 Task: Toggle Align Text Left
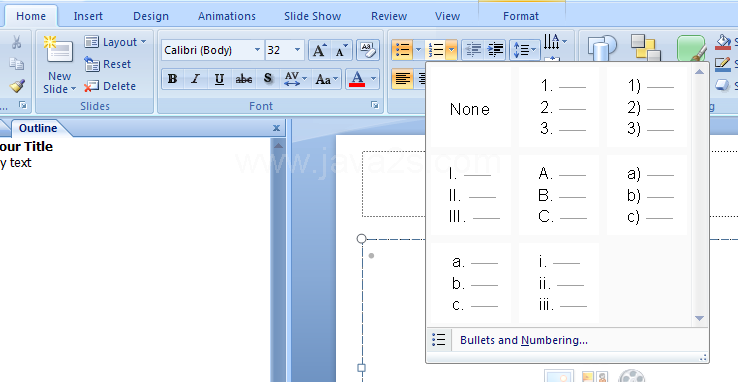click(402, 79)
